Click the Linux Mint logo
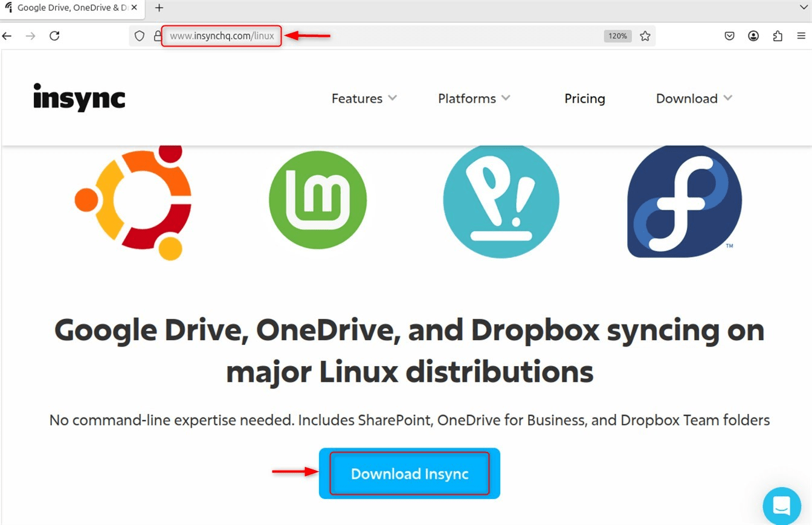This screenshot has height=525, width=812. (x=318, y=200)
